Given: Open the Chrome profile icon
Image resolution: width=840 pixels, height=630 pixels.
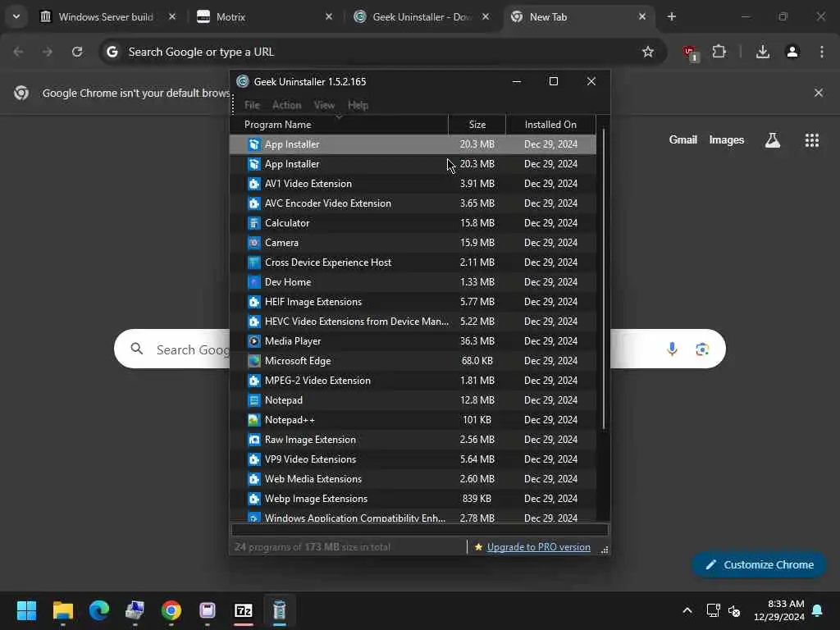Looking at the screenshot, I should 792,52.
